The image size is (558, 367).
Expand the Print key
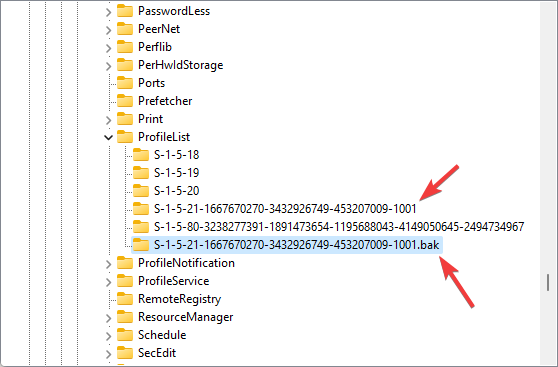point(109,120)
